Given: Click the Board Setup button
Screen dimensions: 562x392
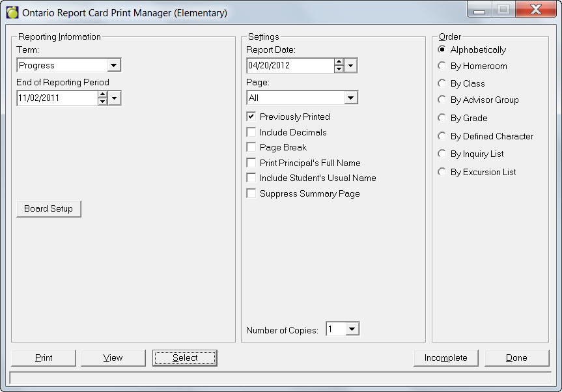Looking at the screenshot, I should point(49,209).
